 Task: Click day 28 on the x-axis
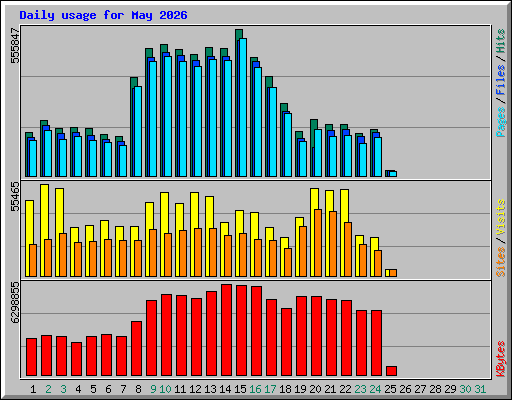point(436,389)
